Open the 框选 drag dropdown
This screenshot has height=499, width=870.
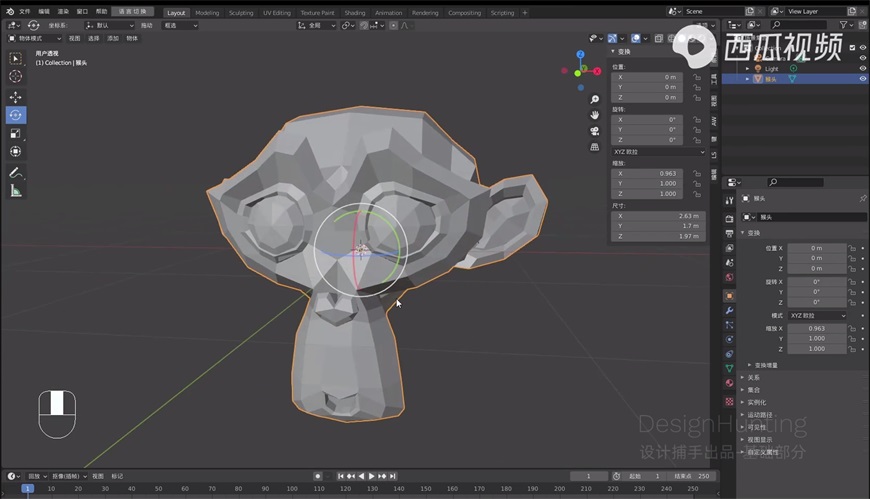pyautogui.click(x=180, y=26)
